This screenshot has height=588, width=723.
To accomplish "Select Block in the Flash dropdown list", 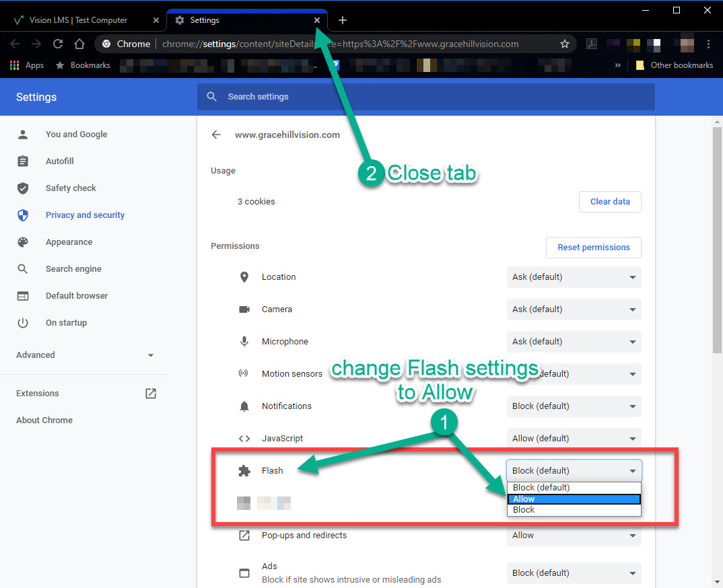I will 574,510.
